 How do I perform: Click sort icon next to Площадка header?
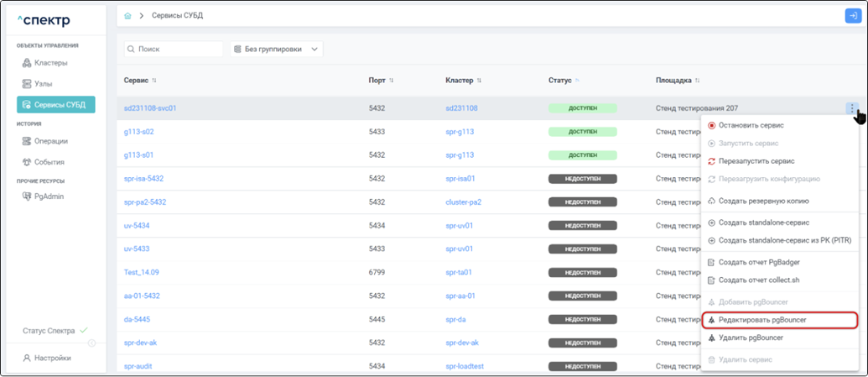698,81
